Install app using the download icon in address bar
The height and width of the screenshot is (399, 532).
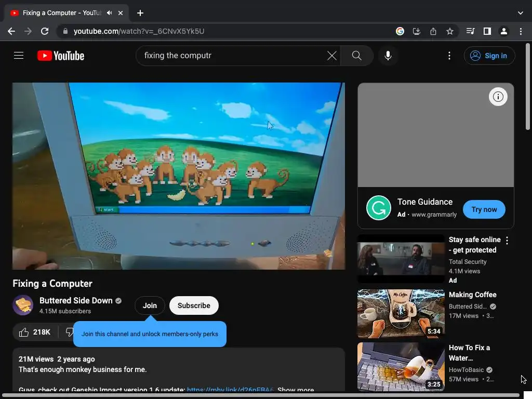point(416,31)
